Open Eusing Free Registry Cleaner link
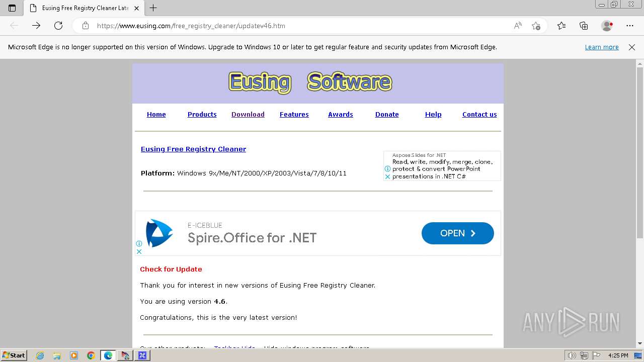 tap(193, 149)
